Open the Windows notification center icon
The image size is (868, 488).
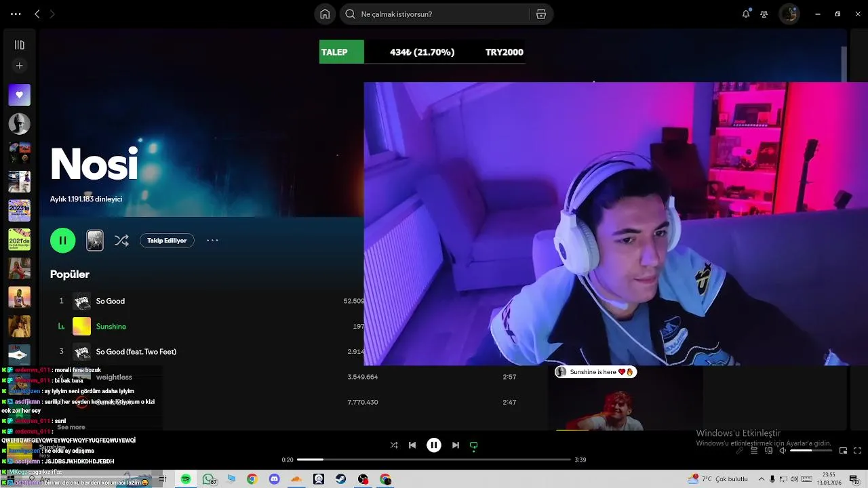854,479
